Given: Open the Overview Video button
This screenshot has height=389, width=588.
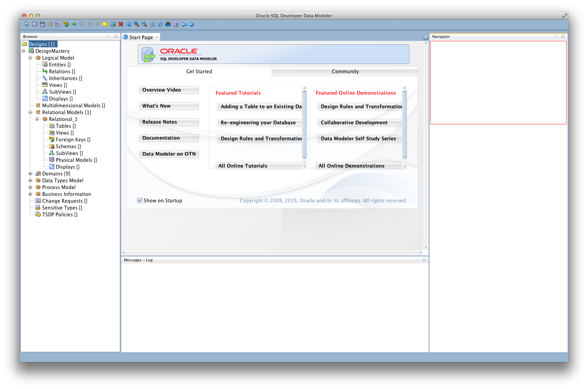Looking at the screenshot, I should click(169, 90).
